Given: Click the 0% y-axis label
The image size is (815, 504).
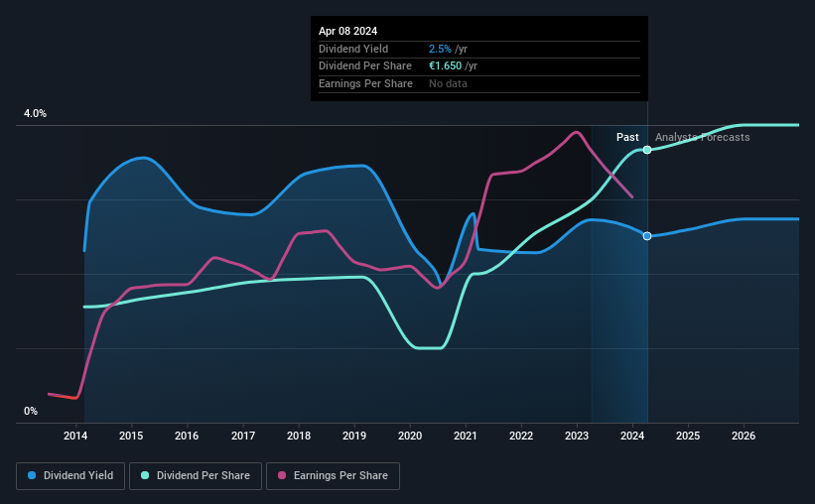Looking at the screenshot, I should point(31,411).
